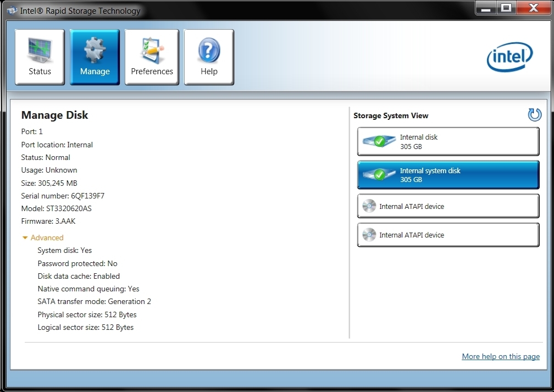Click the 'System disk: Yes' text

[65, 250]
